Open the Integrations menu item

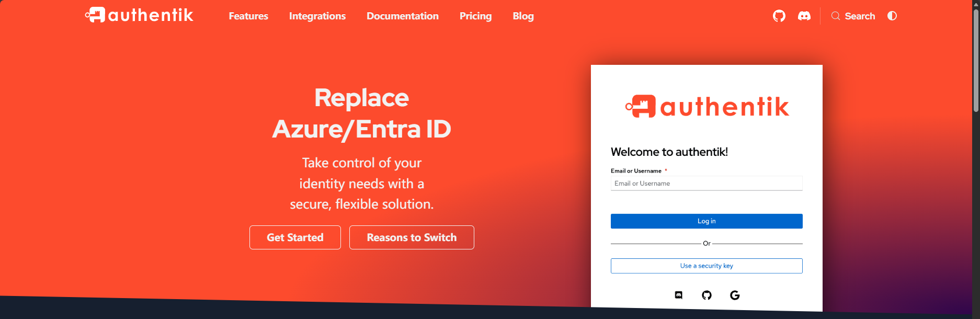(317, 16)
